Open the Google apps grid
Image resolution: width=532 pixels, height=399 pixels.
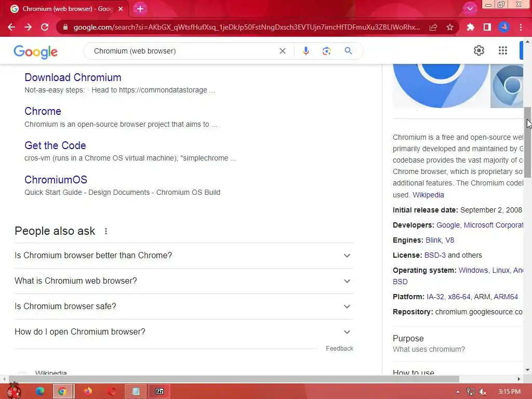[503, 50]
